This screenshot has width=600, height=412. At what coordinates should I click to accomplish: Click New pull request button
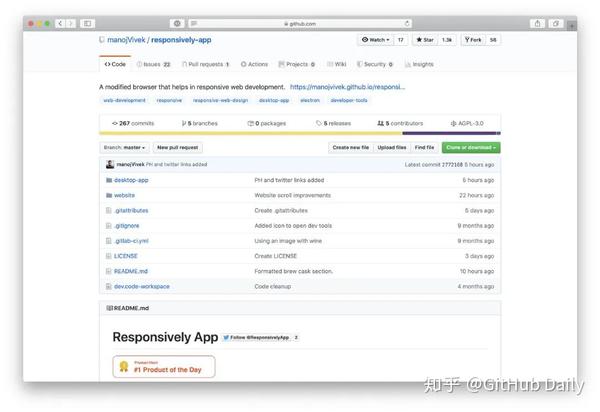pos(178,148)
